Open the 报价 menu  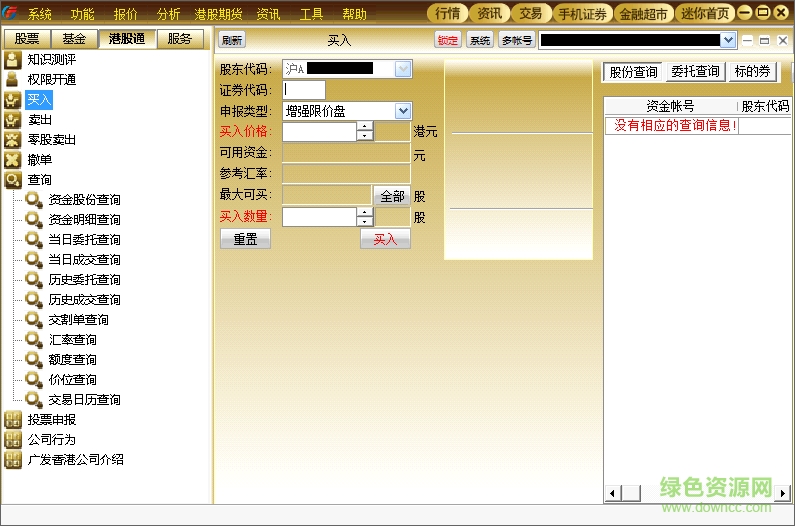click(x=126, y=14)
